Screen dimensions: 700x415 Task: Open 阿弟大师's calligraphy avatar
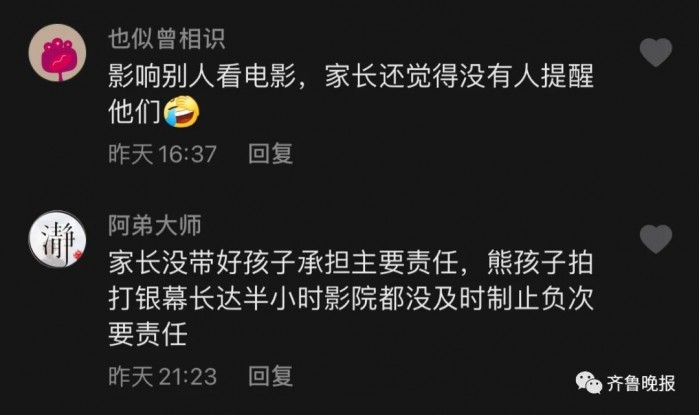[58, 239]
